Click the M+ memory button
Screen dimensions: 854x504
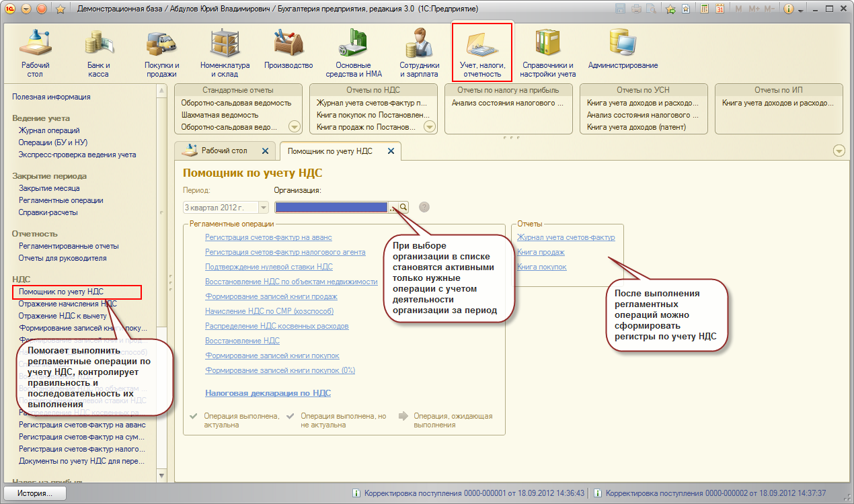pyautogui.click(x=753, y=9)
